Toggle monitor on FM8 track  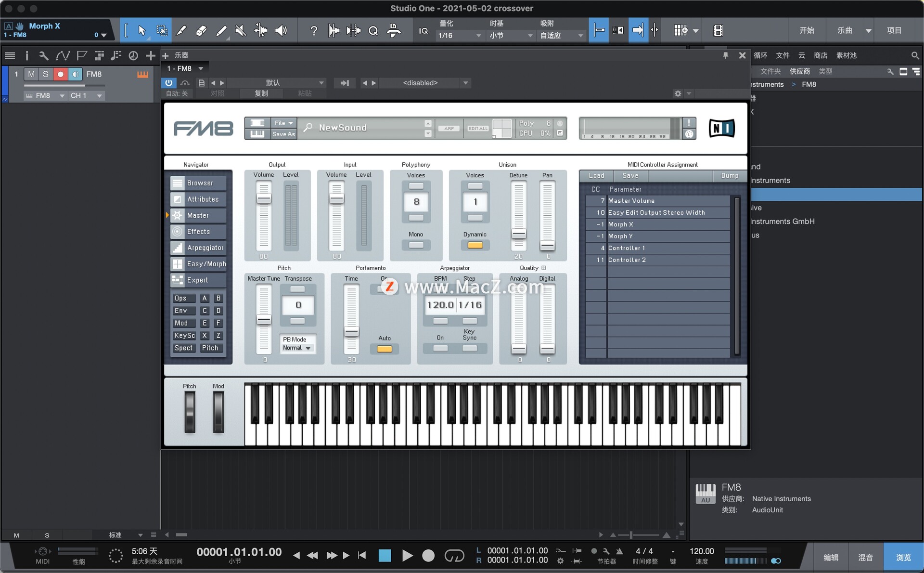click(x=75, y=74)
